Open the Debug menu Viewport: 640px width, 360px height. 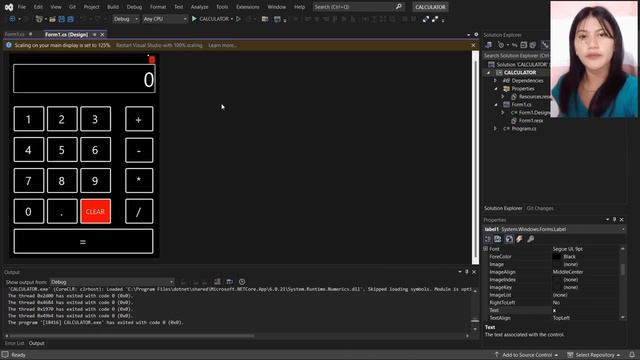point(134,7)
